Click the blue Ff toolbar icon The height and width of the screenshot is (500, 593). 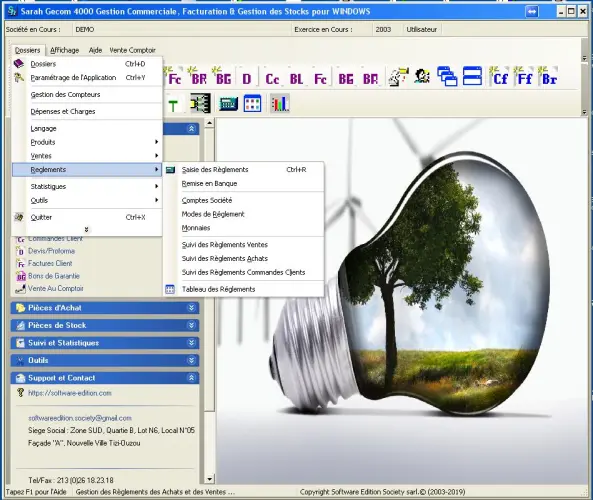pos(525,78)
